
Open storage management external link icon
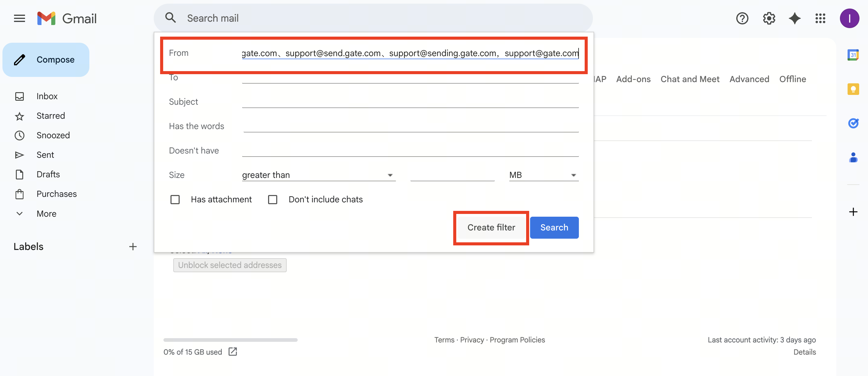pos(232,352)
